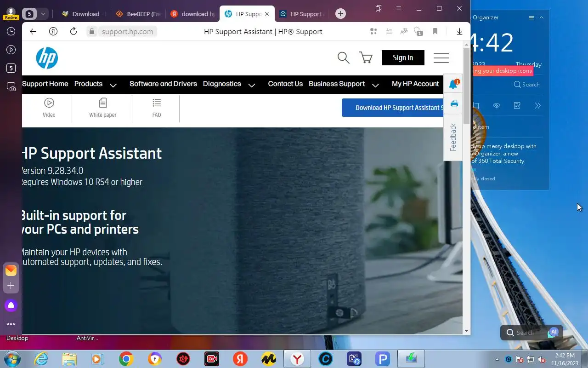Click the scrollbar down arrow
This screenshot has height=368, width=588.
(466, 331)
